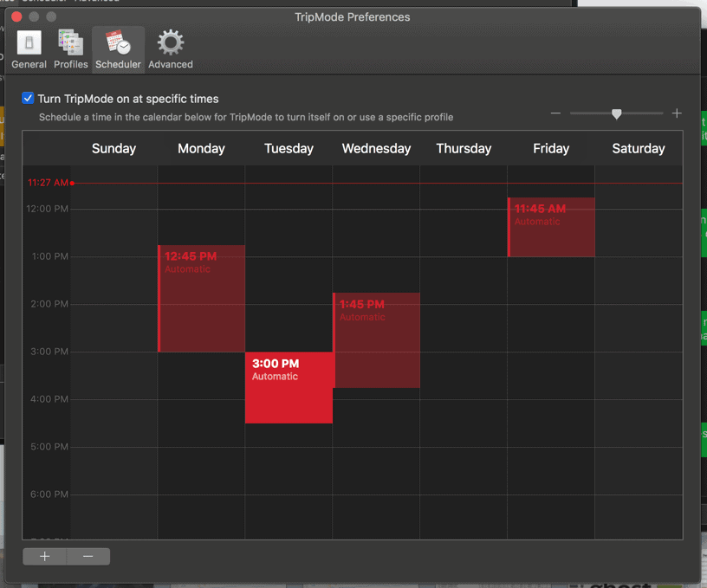This screenshot has width=707, height=588.
Task: Open the General preferences pane
Action: [29, 49]
